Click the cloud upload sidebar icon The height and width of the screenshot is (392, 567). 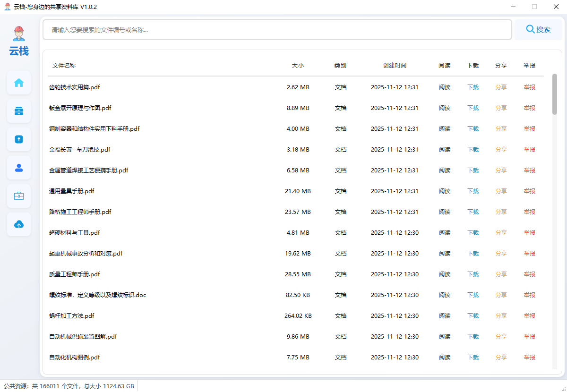click(x=19, y=224)
